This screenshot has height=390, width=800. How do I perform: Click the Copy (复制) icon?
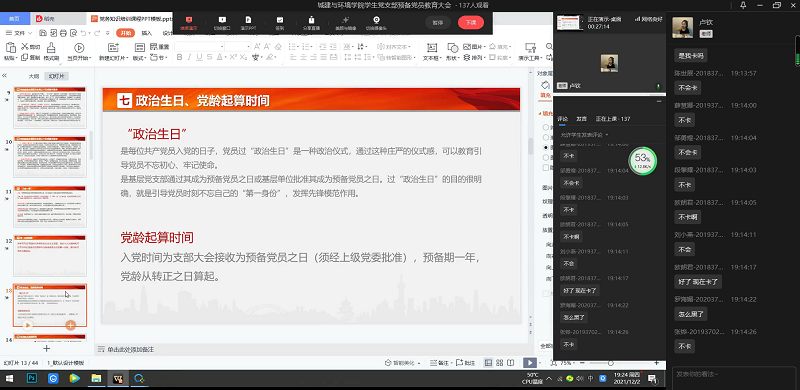[x=24, y=58]
